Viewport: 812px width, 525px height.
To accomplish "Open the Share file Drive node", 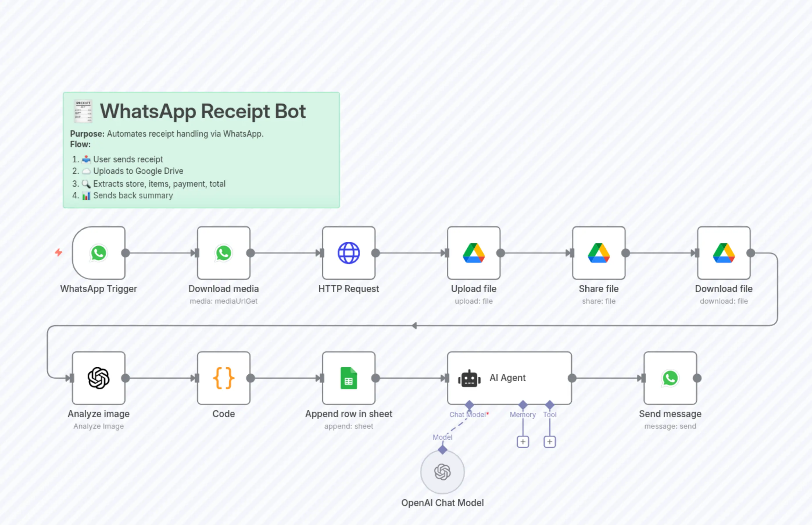I will 598,253.
